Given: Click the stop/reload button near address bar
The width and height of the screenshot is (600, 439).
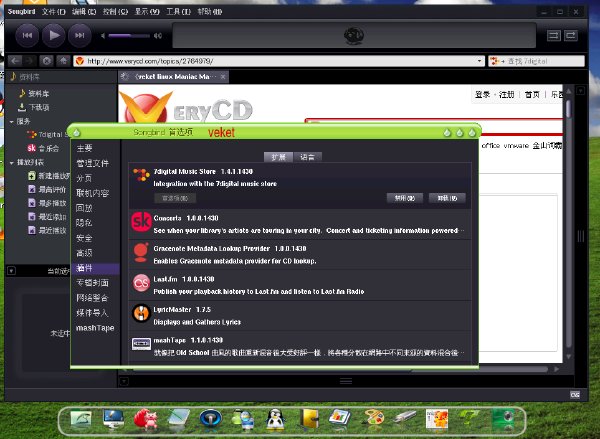Looking at the screenshot, I should point(46,60).
